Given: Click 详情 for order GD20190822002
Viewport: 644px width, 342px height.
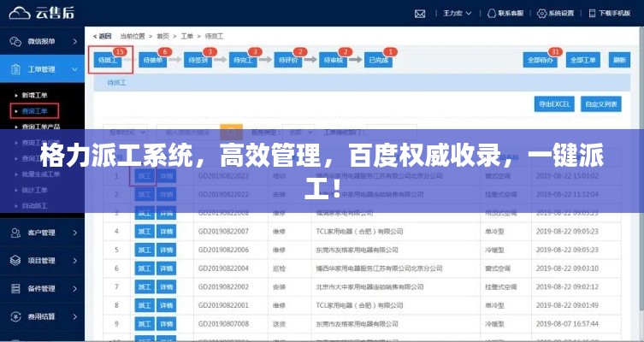Looking at the screenshot, I should pyautogui.click(x=166, y=287).
